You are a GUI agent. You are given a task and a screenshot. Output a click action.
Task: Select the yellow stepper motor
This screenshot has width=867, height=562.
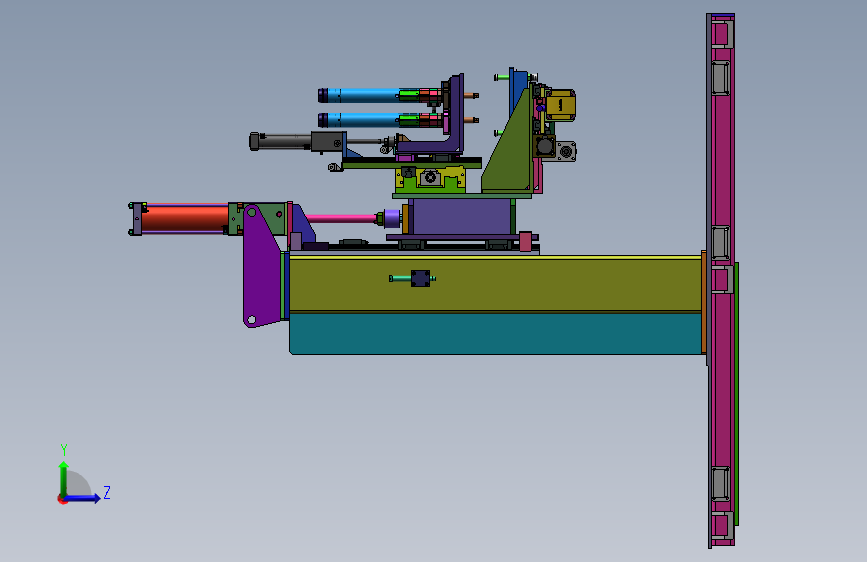pos(561,105)
